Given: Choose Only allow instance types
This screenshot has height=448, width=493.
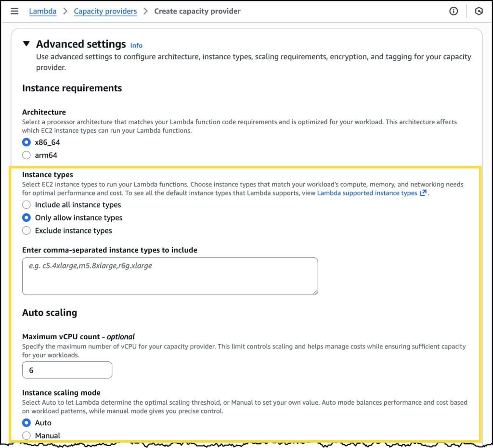Looking at the screenshot, I should click(26, 218).
